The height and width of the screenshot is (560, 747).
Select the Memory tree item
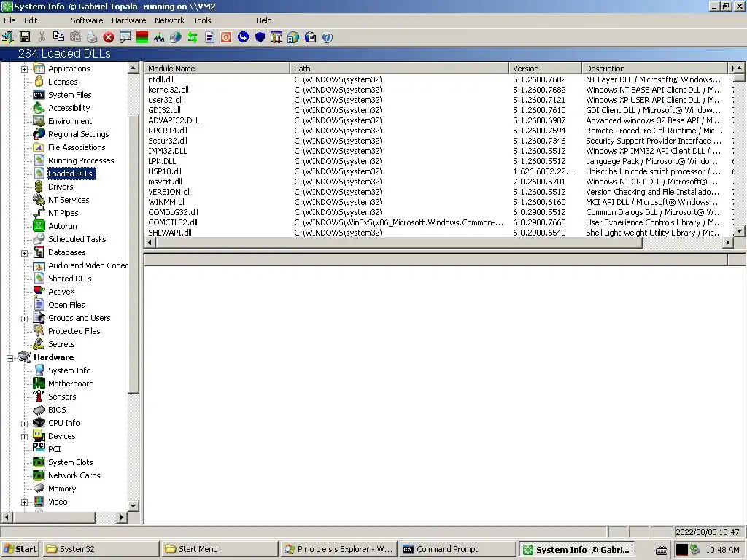point(62,489)
